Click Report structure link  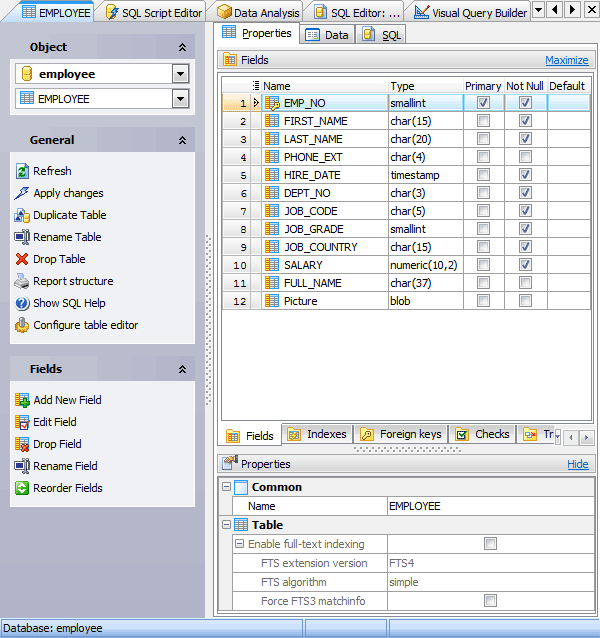pyautogui.click(x=73, y=281)
